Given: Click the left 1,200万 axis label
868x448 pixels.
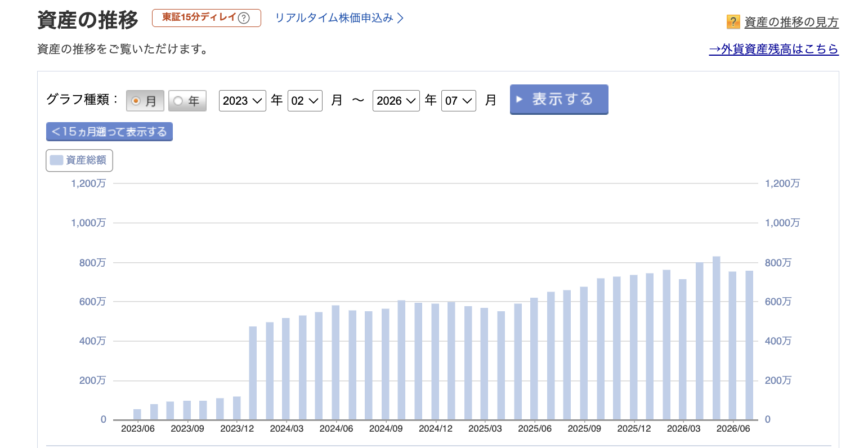Looking at the screenshot, I should pos(88,183).
